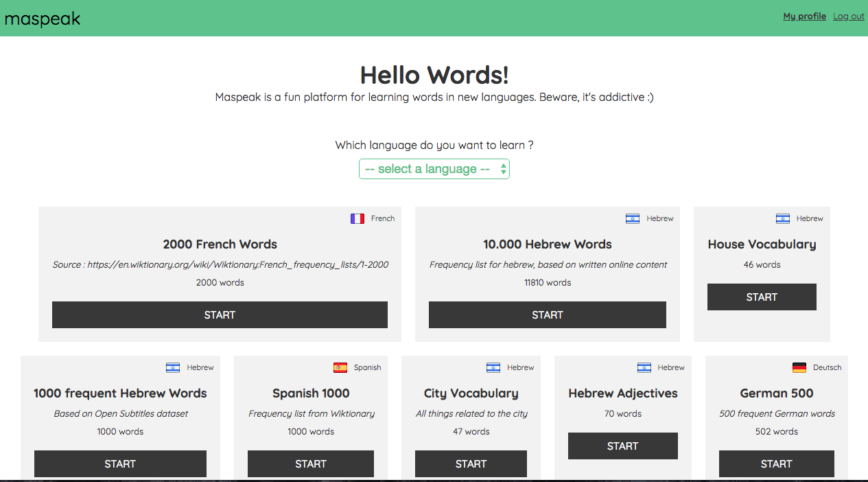Click the 1000 frequent Hebrew Words title

[x=120, y=393]
